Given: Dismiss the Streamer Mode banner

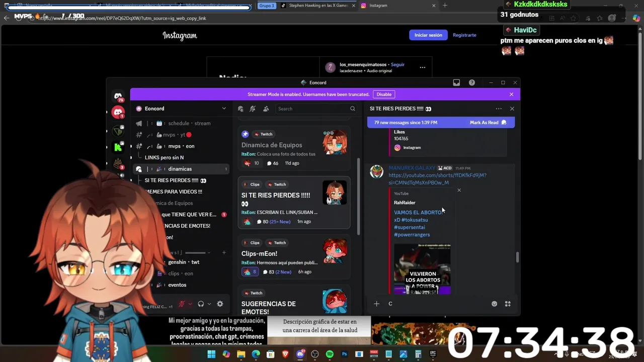Looking at the screenshot, I should [511, 95].
